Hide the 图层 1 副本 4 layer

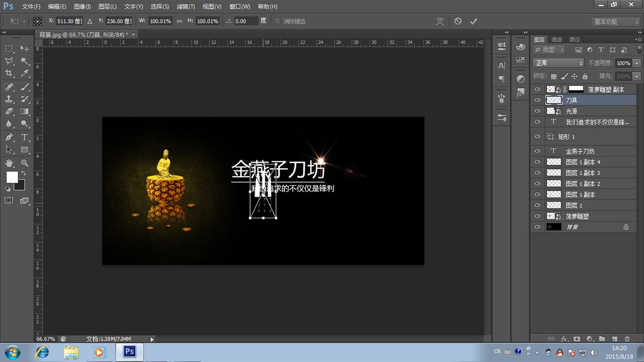(x=537, y=162)
